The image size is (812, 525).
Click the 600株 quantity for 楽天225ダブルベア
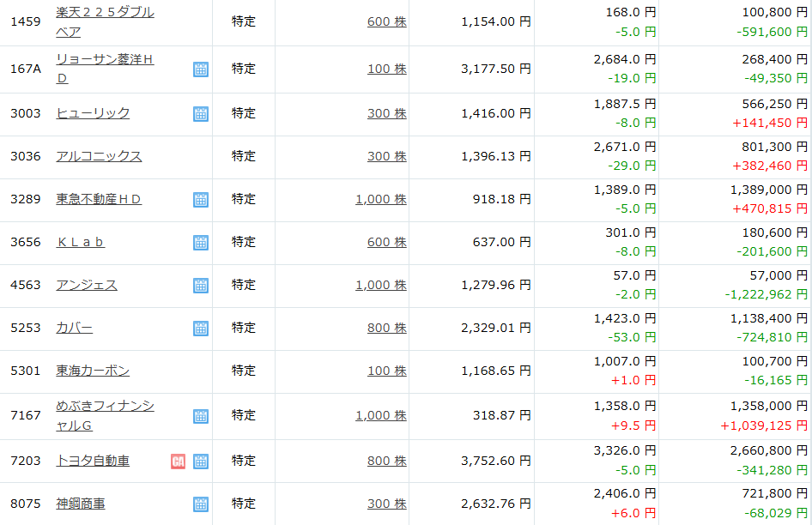coord(386,21)
